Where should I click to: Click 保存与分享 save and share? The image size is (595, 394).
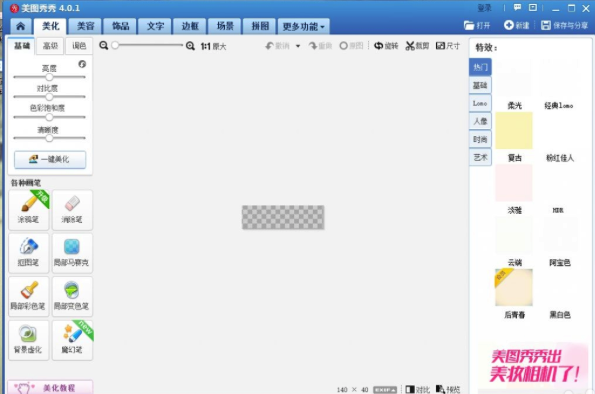click(564, 25)
